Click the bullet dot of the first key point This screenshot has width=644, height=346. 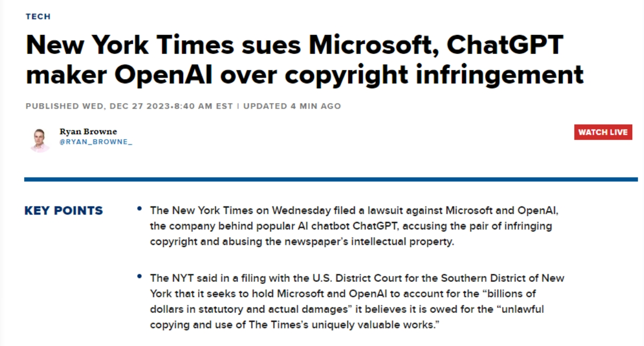click(x=140, y=209)
